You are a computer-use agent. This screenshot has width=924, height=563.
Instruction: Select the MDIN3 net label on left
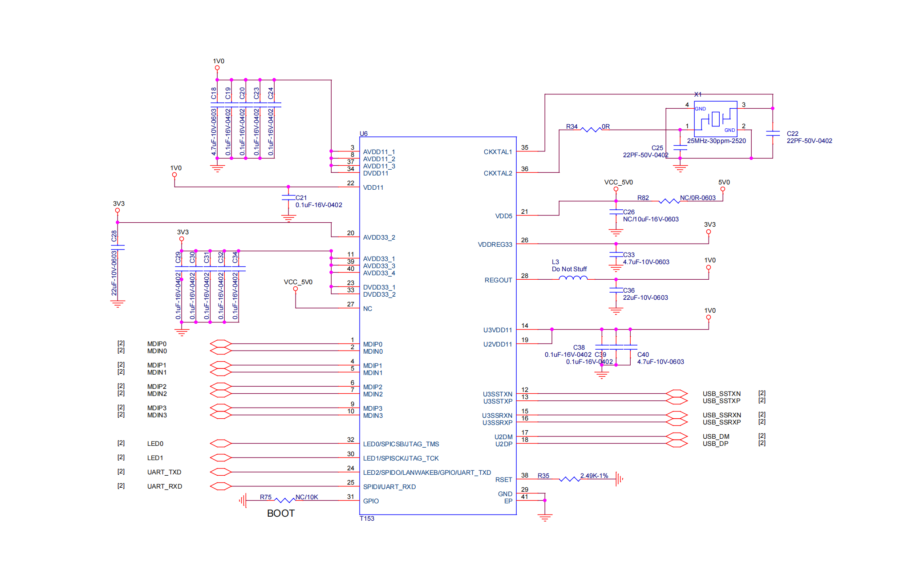click(157, 415)
